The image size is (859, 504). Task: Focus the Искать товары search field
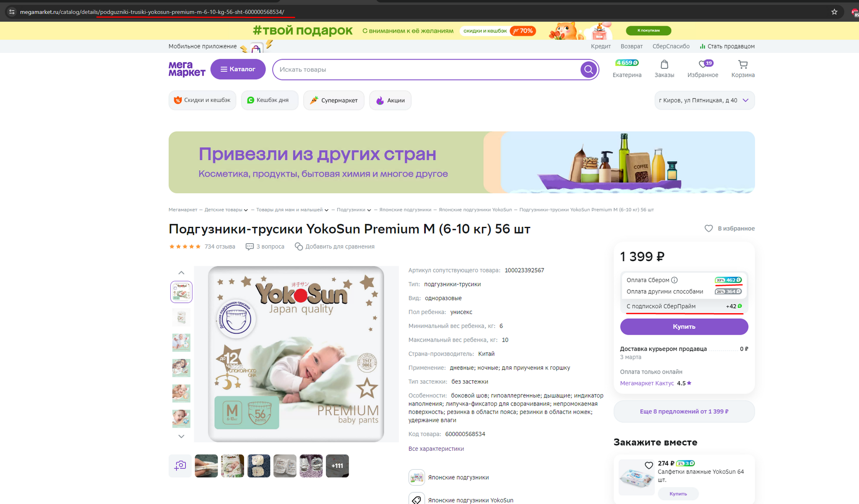[427, 70]
